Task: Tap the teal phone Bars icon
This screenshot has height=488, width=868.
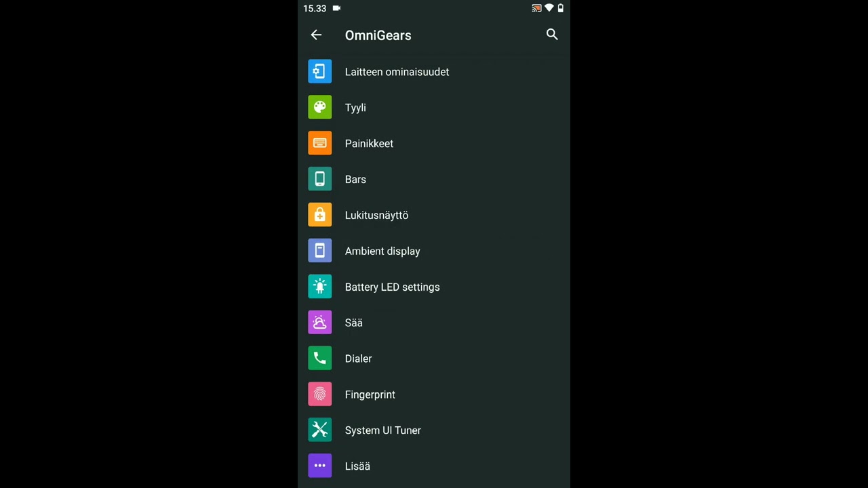Action: tap(320, 179)
